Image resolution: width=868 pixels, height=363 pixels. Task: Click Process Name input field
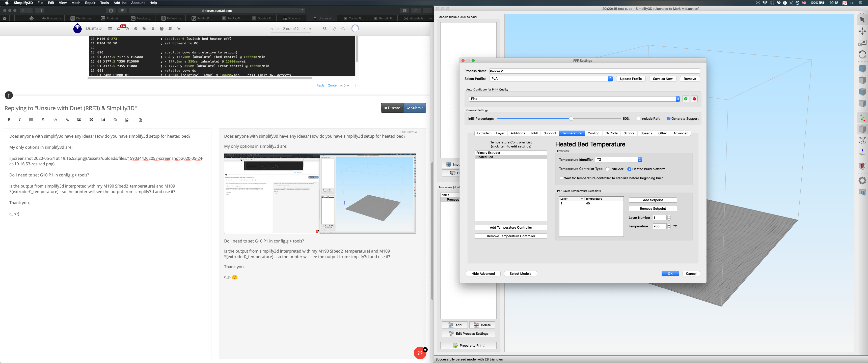(594, 71)
